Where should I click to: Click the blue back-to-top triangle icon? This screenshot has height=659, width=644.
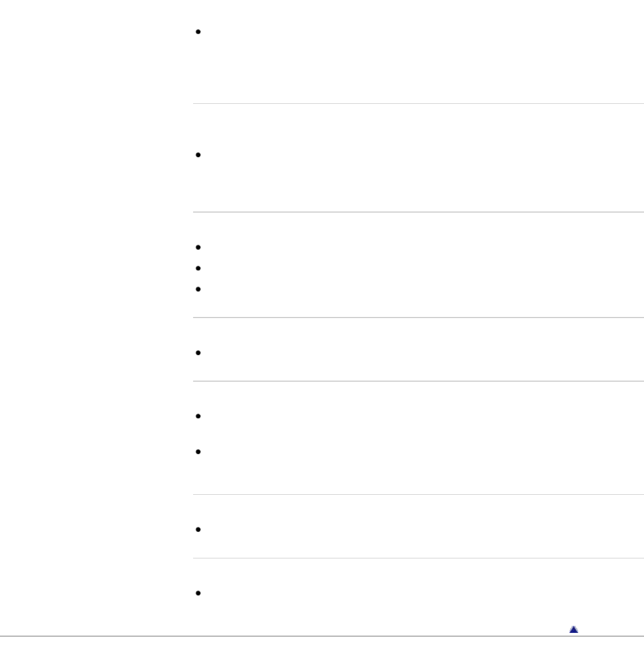(573, 630)
